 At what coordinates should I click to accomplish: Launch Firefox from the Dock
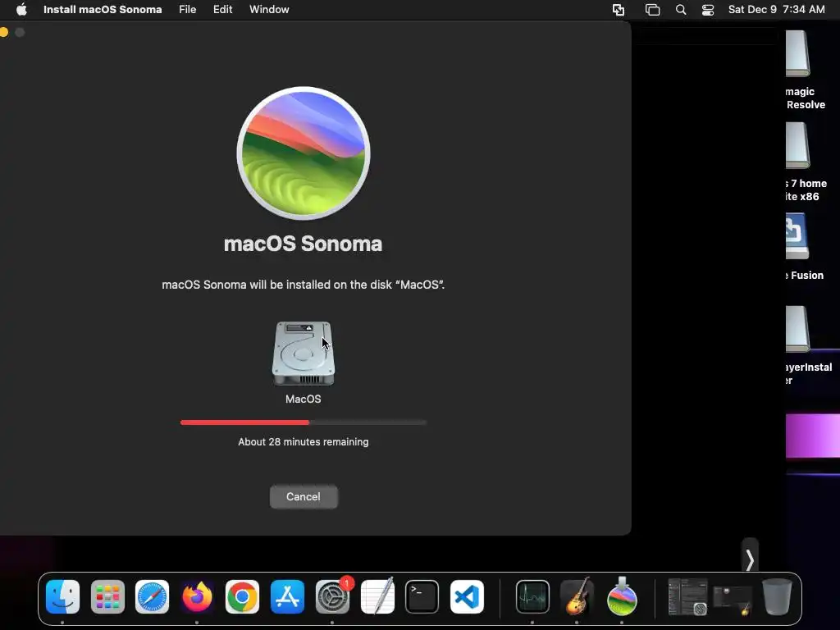pyautogui.click(x=197, y=597)
